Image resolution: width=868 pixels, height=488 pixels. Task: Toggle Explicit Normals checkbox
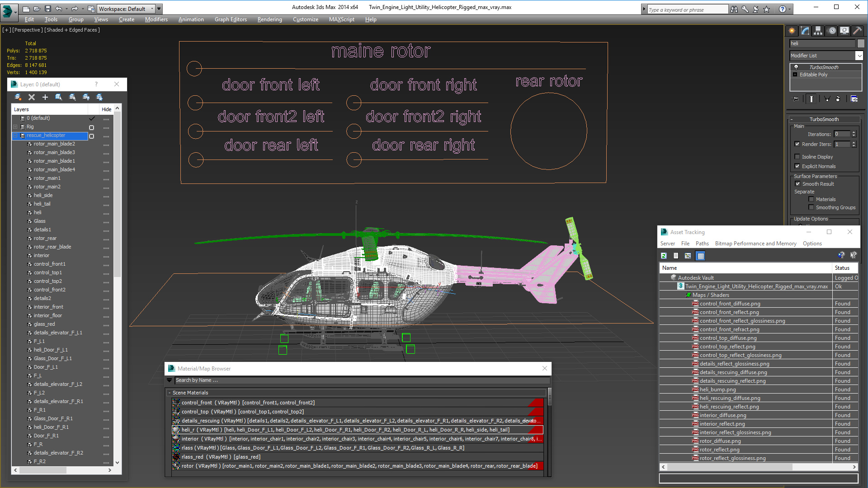tap(797, 166)
